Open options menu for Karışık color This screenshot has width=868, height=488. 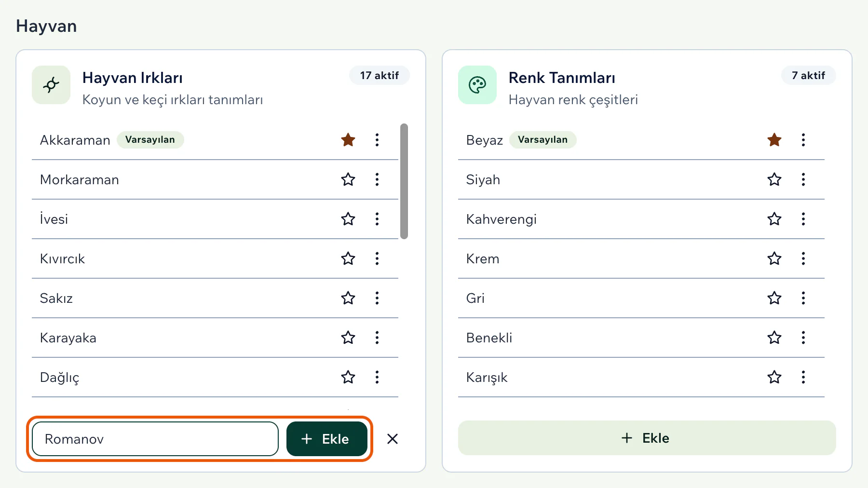click(x=803, y=377)
